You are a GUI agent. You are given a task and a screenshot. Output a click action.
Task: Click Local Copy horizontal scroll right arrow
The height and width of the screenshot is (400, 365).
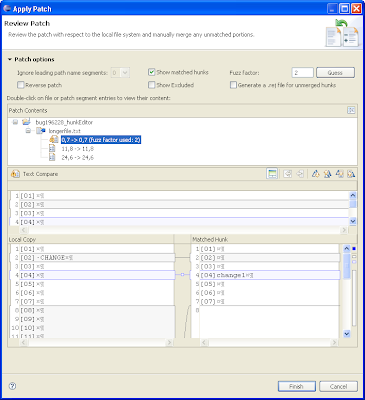coord(169,342)
